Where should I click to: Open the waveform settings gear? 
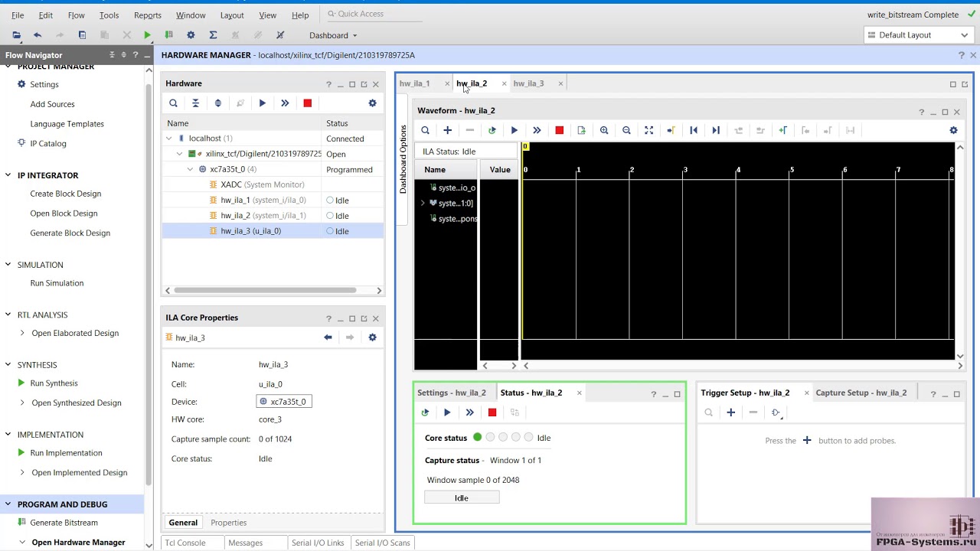(x=953, y=130)
